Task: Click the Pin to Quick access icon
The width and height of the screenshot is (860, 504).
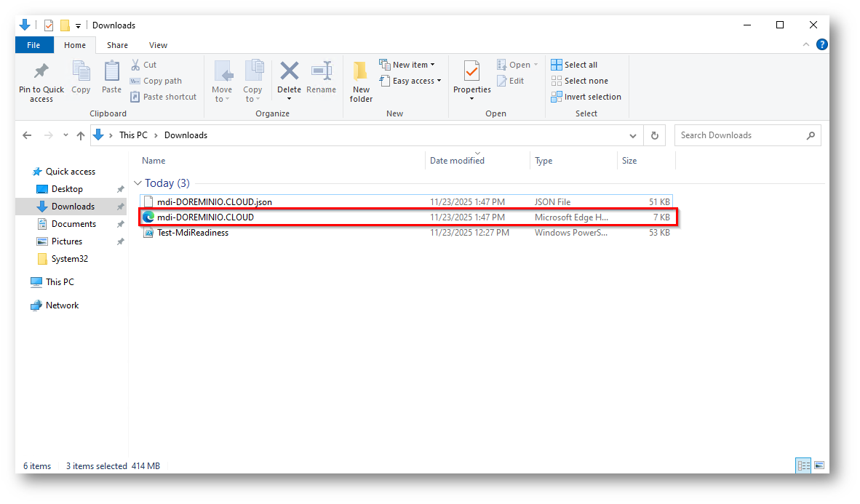Action: pyautogui.click(x=41, y=72)
